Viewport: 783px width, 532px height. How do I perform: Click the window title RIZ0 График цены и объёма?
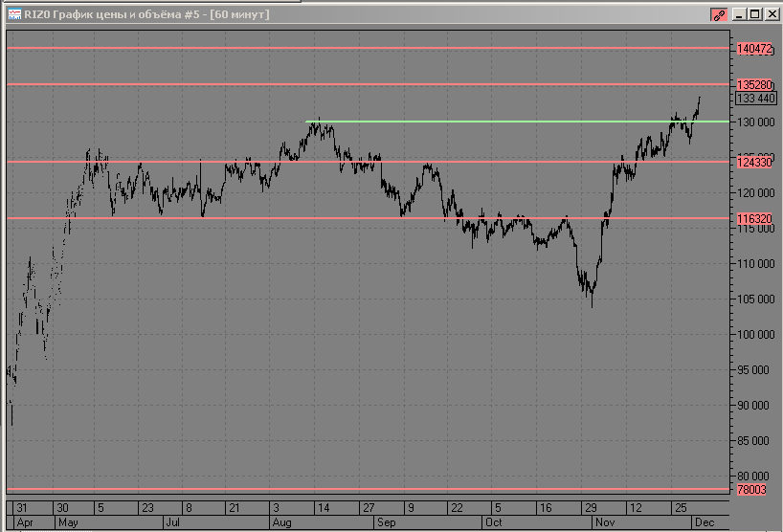102,14
